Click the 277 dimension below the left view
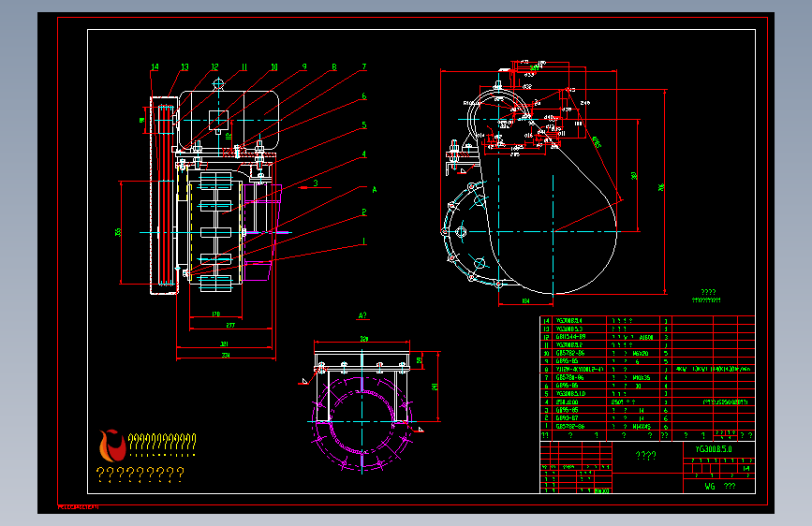This screenshot has width=812, height=526. (230, 325)
